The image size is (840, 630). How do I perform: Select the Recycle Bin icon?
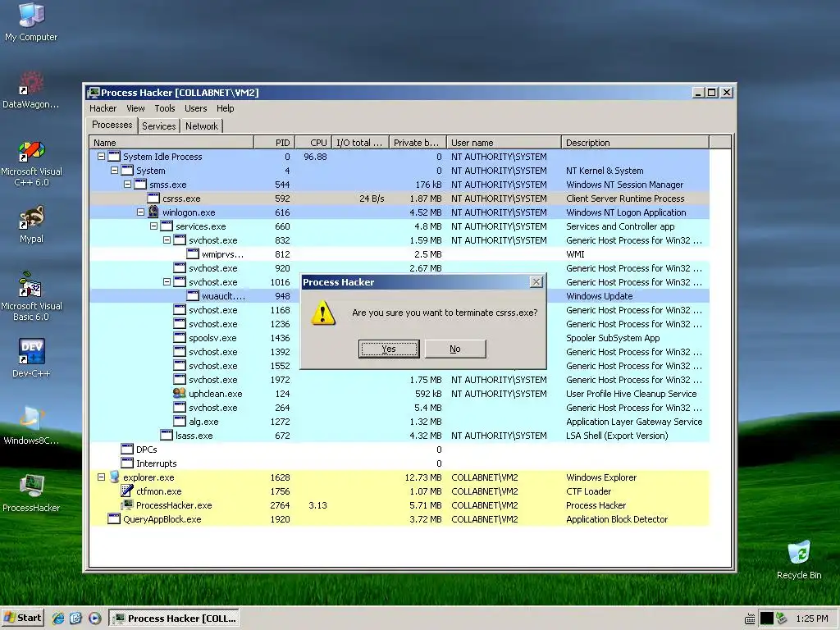tap(799, 559)
